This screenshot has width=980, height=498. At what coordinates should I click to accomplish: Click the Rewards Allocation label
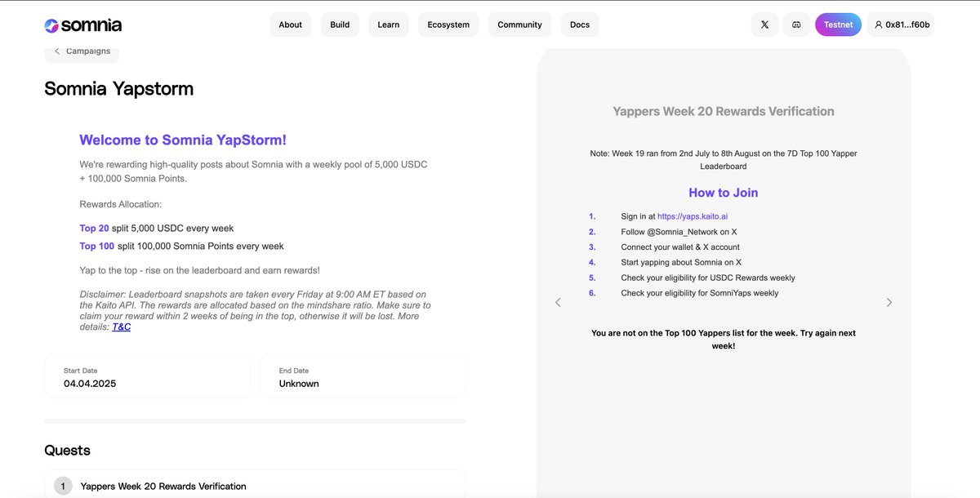[x=121, y=204]
